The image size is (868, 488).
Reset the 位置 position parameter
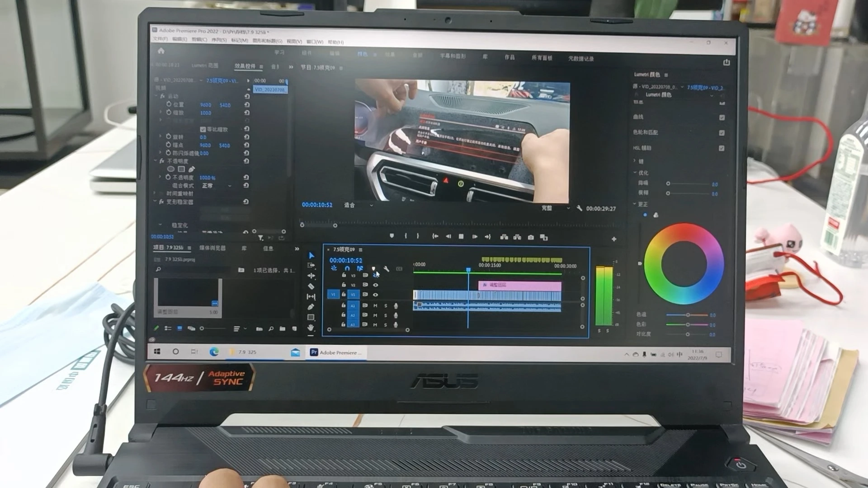point(247,104)
